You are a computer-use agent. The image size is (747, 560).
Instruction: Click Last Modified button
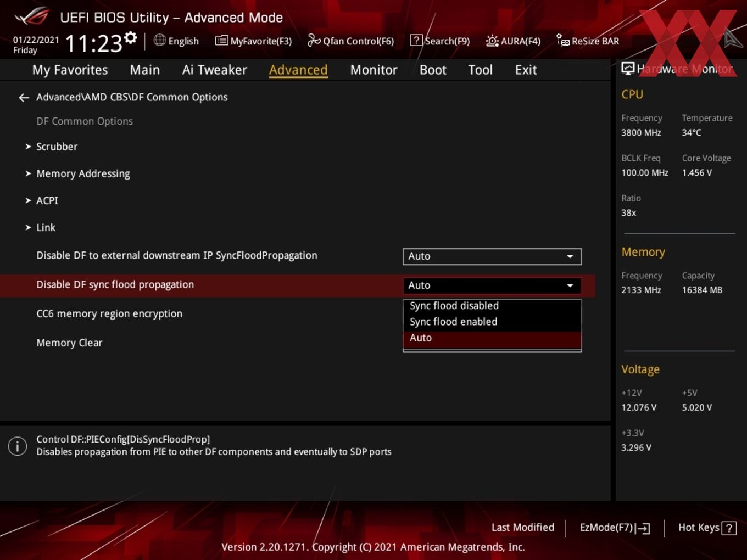[x=522, y=528]
